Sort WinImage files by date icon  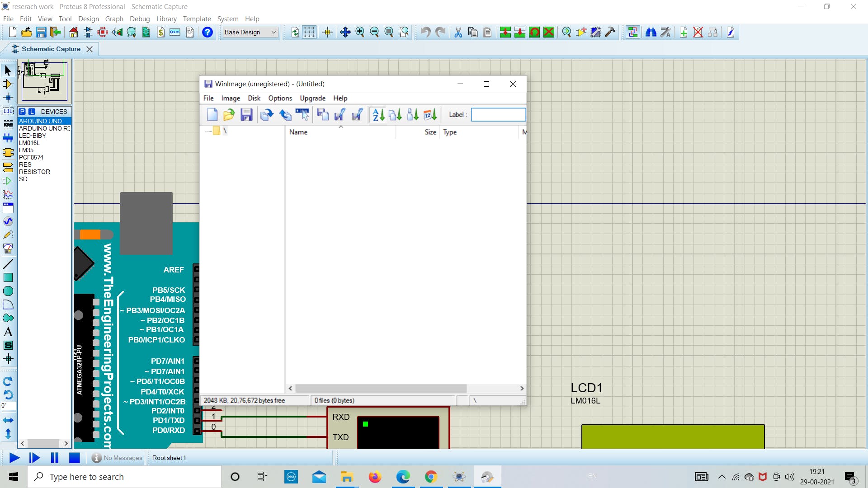pyautogui.click(x=430, y=115)
